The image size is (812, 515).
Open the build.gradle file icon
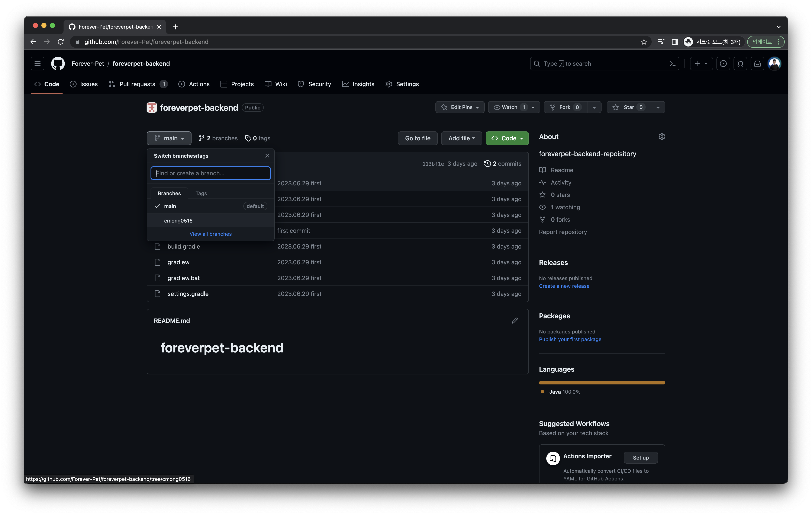point(158,246)
